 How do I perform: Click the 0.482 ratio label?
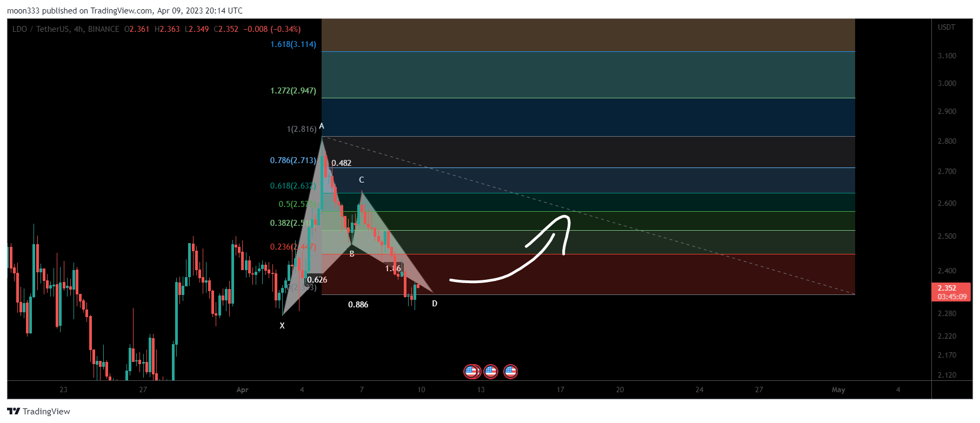(x=341, y=163)
